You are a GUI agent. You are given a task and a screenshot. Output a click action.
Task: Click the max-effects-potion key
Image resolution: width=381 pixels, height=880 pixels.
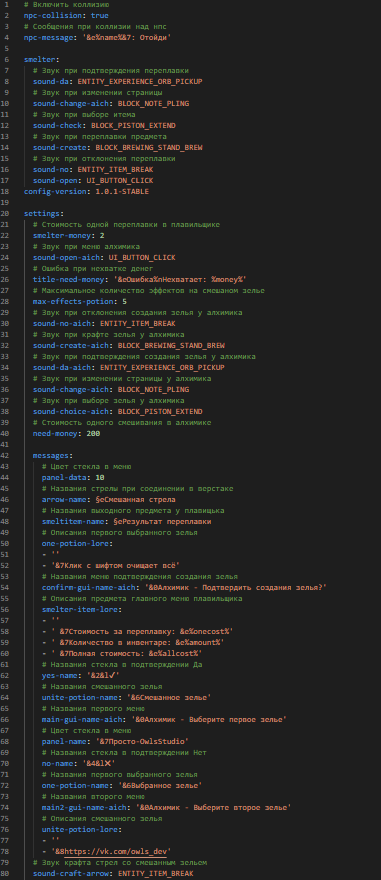pyautogui.click(x=75, y=301)
